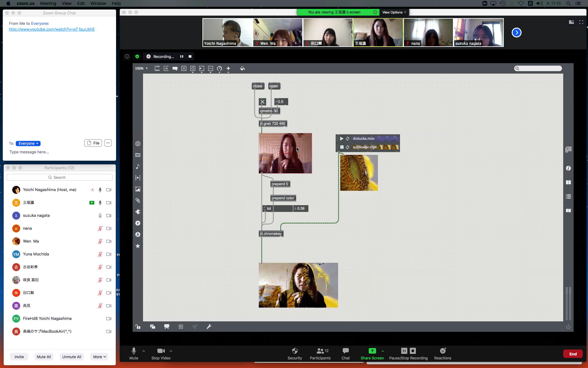Open the Meeting menu in menu bar
Screen dimensions: 588x368
[48, 3]
